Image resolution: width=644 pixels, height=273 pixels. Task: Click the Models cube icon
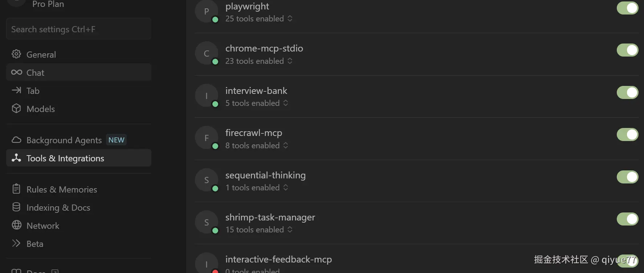pos(16,109)
